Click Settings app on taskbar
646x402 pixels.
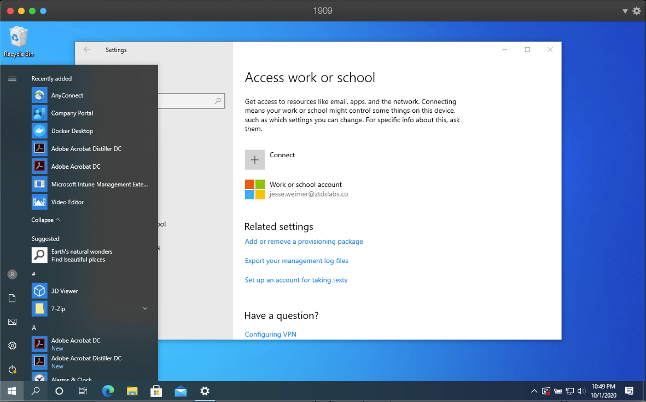click(x=205, y=391)
